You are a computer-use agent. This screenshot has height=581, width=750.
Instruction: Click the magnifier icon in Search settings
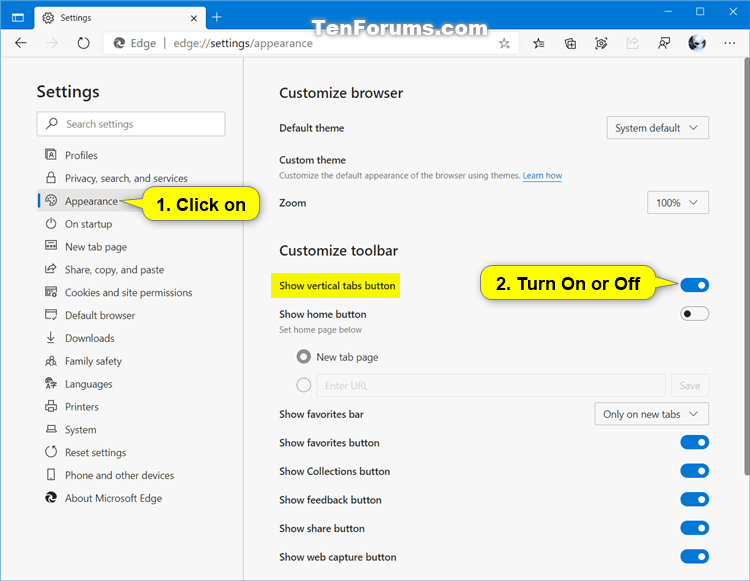[x=52, y=123]
